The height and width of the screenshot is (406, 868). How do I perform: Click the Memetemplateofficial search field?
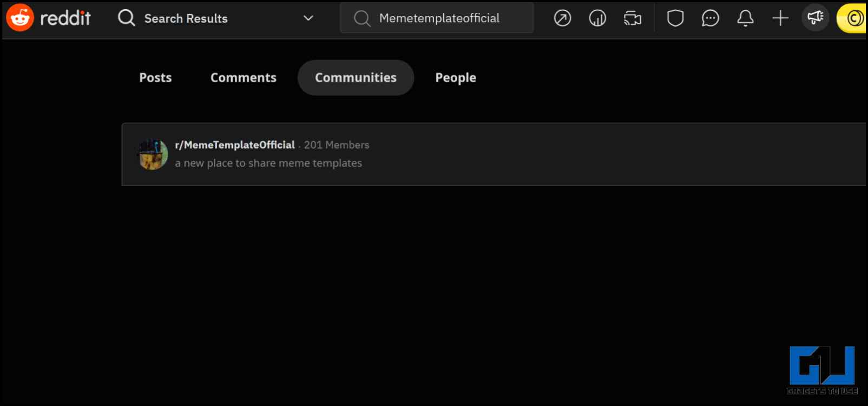(437, 18)
